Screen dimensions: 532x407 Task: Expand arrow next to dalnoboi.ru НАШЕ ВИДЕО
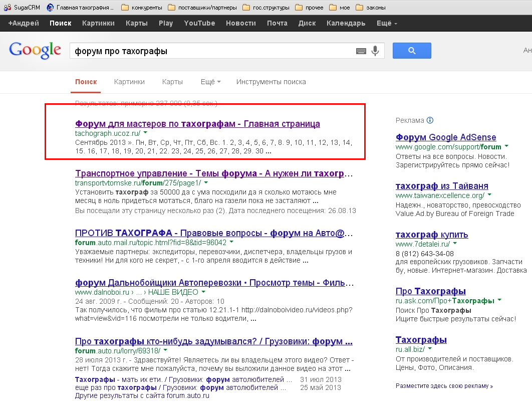(x=203, y=292)
